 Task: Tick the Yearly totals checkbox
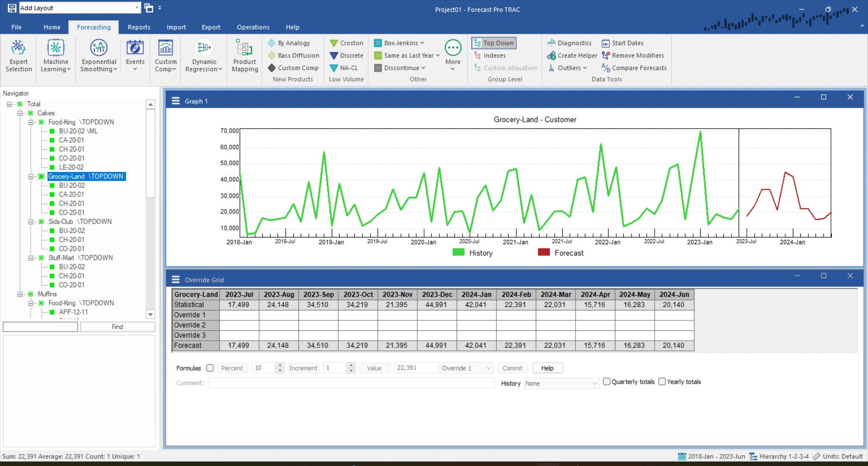pyautogui.click(x=662, y=381)
